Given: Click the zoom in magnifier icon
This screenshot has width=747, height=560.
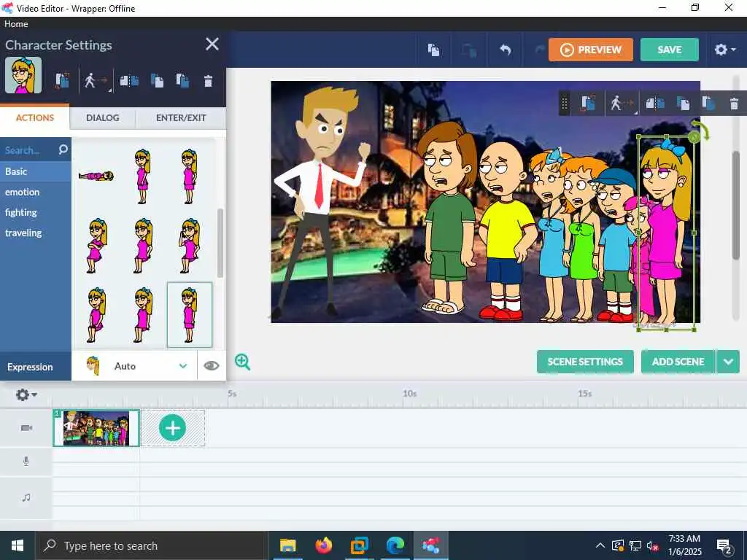Looking at the screenshot, I should click(x=242, y=362).
